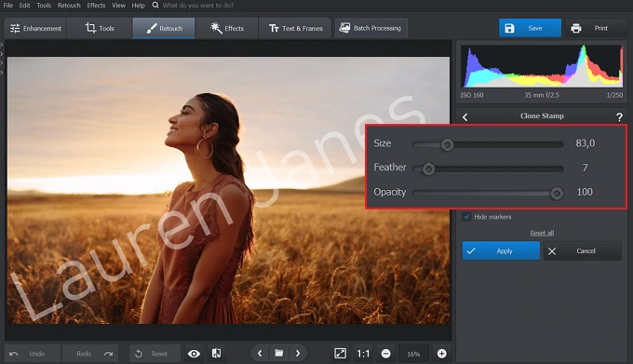Adjust the Size slider handle

click(x=447, y=144)
